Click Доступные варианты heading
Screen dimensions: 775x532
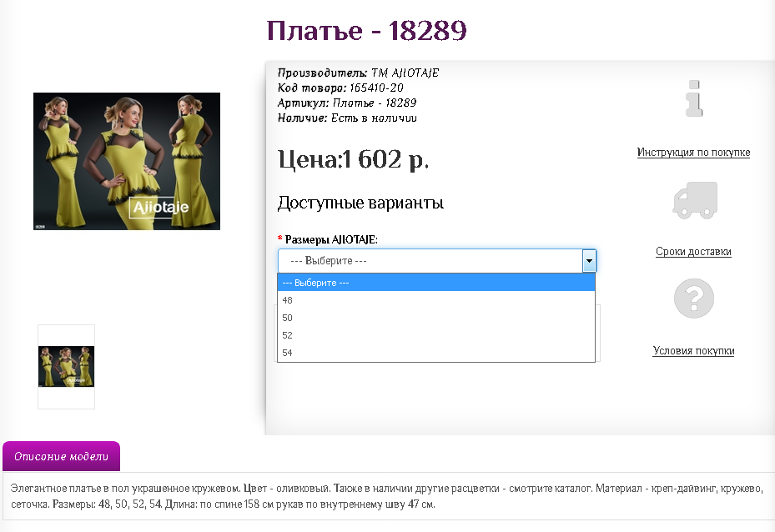tap(360, 203)
